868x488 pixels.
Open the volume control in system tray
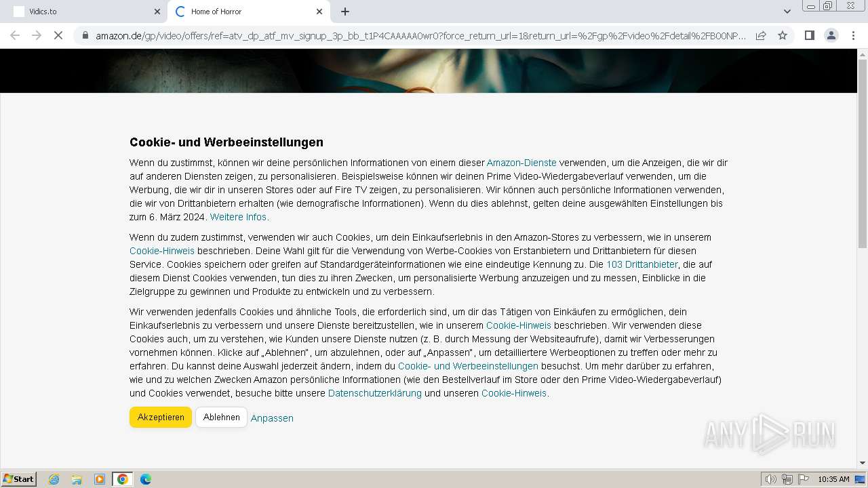click(770, 479)
